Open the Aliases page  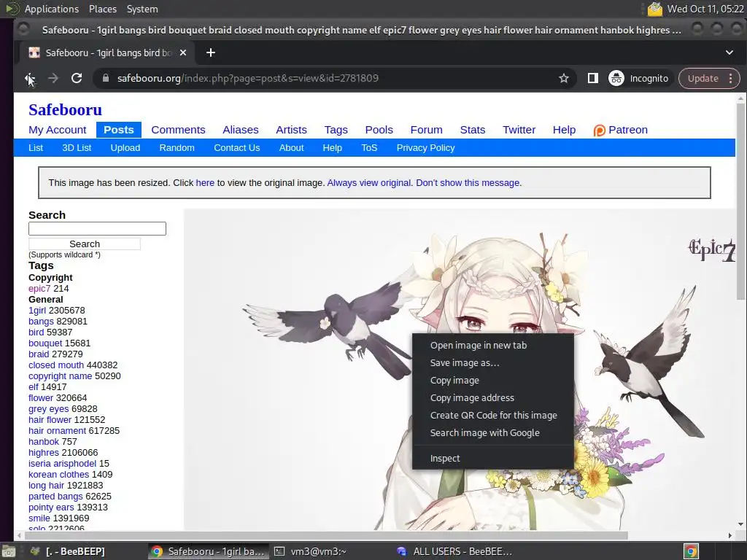coord(241,130)
